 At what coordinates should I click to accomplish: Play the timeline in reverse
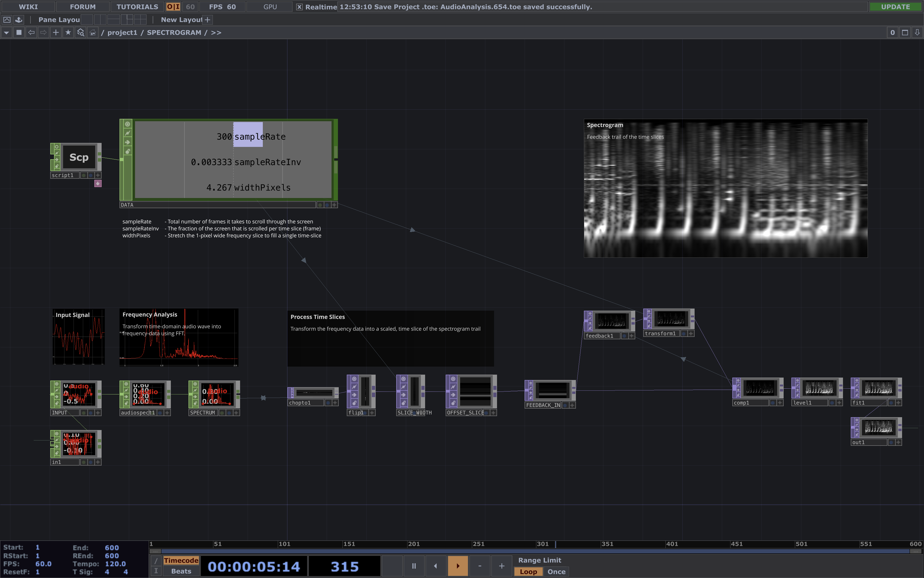click(x=436, y=566)
